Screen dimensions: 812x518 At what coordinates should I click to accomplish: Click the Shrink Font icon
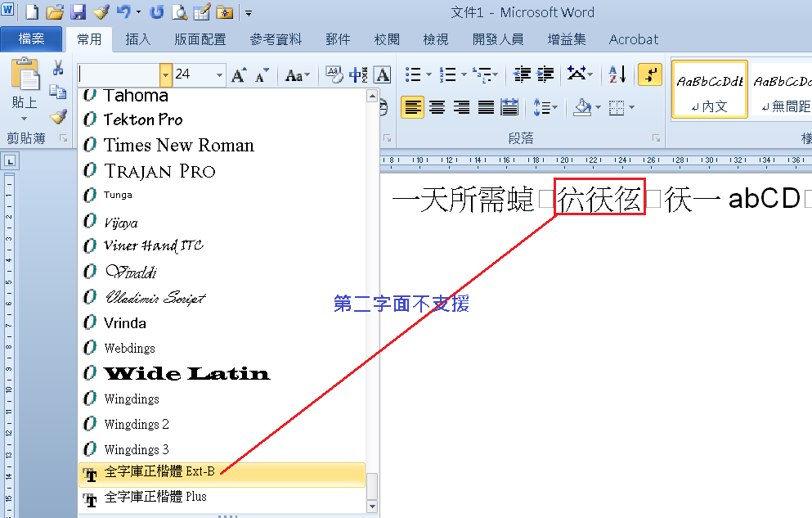pyautogui.click(x=262, y=75)
